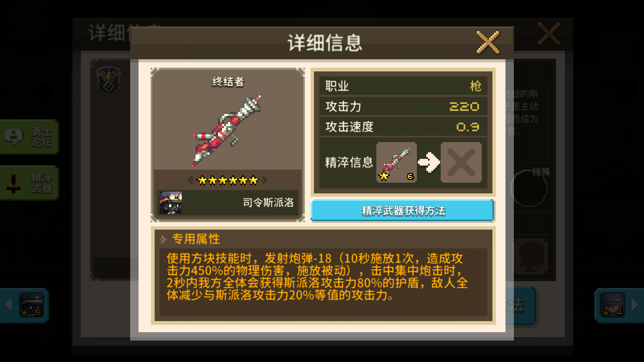Click the 攻击速度 0.9 stat row

[x=403, y=127]
